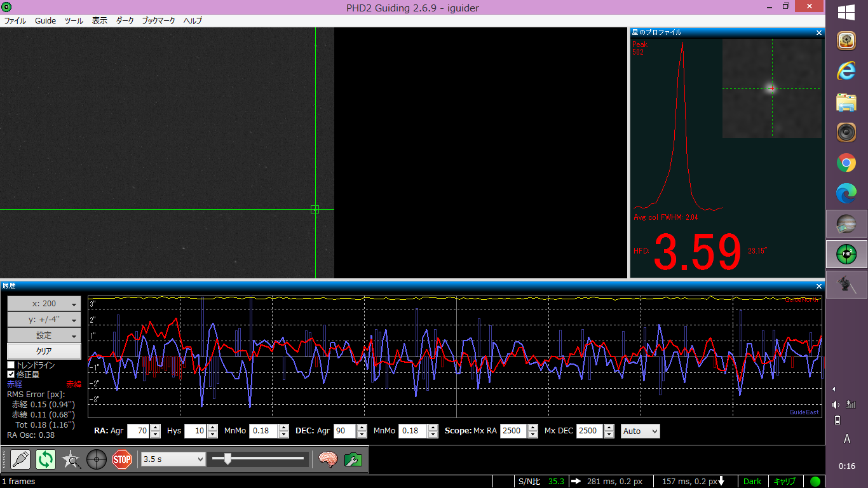The width and height of the screenshot is (868, 488).
Task: Click the 赤経 color label
Action: pyautogui.click(x=15, y=384)
